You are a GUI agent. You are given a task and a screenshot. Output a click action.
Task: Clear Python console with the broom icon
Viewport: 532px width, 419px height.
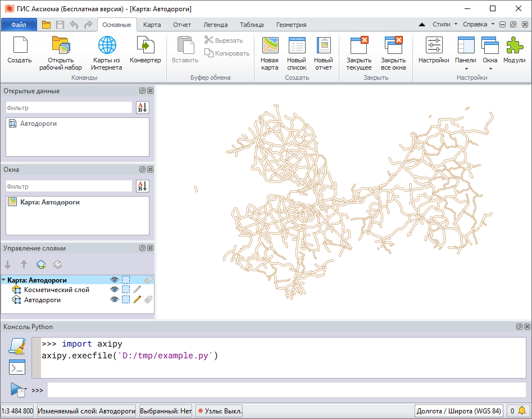[17, 347]
